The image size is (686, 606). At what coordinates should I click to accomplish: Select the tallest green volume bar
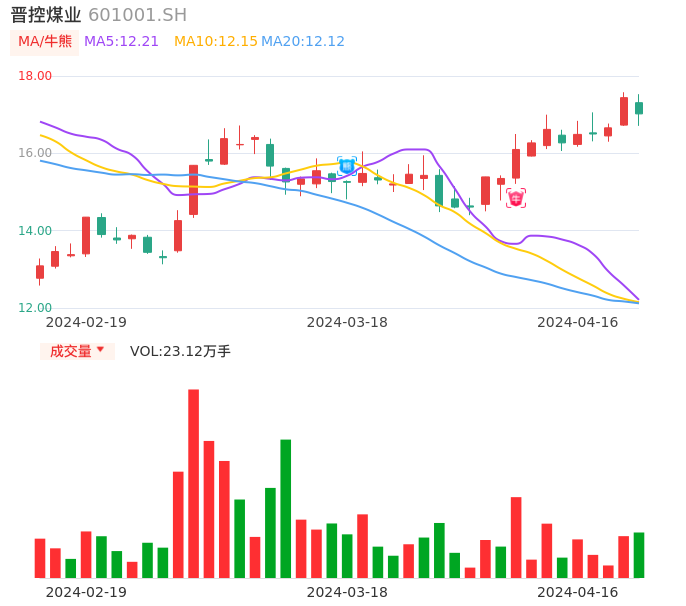click(286, 508)
